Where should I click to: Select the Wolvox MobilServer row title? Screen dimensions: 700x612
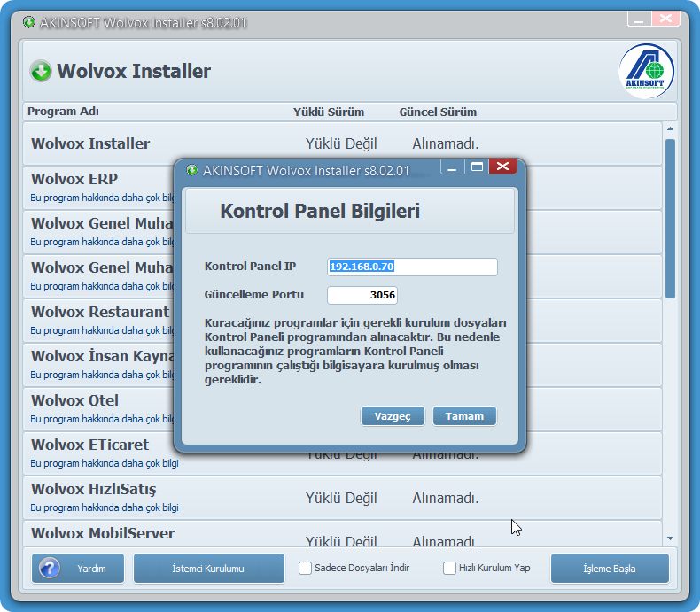click(x=103, y=533)
